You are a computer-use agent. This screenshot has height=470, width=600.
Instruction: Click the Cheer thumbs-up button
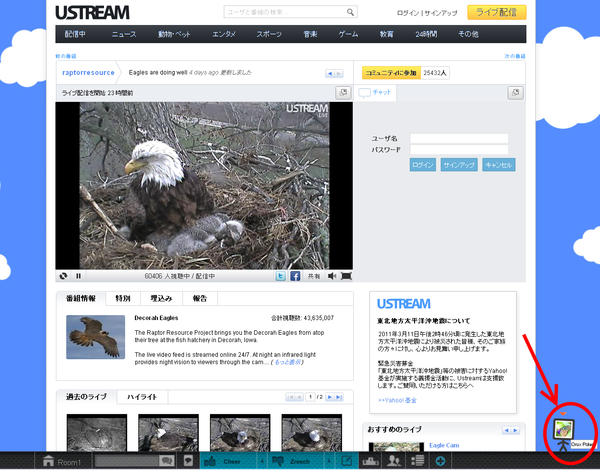pyautogui.click(x=228, y=461)
